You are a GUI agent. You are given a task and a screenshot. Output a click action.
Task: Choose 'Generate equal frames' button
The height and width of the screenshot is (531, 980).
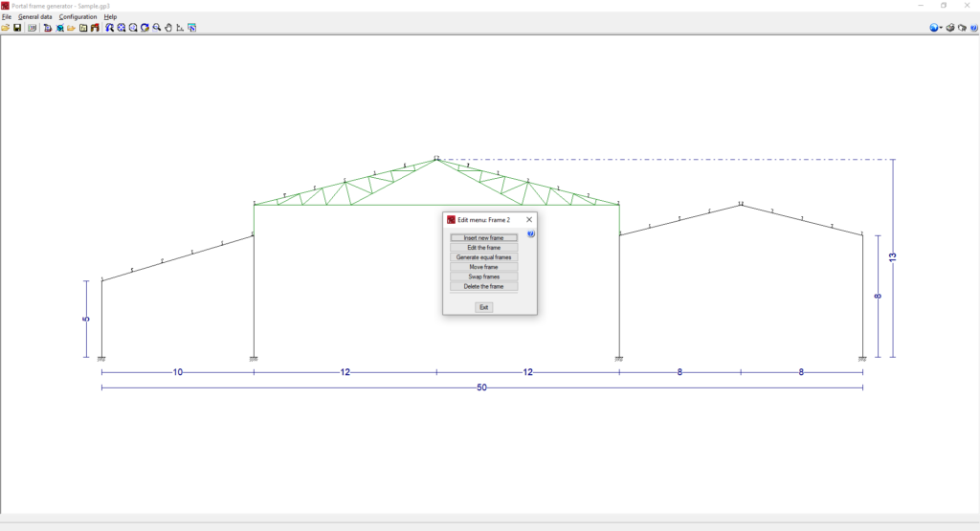click(483, 257)
